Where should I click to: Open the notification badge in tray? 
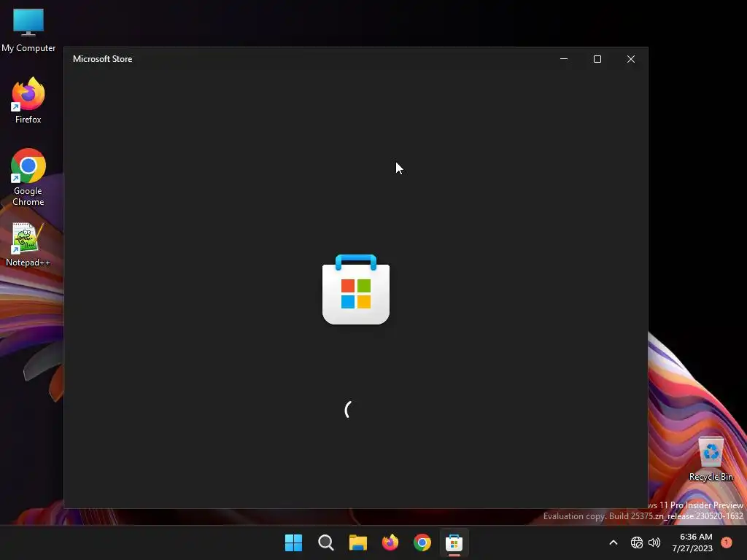pos(727,542)
